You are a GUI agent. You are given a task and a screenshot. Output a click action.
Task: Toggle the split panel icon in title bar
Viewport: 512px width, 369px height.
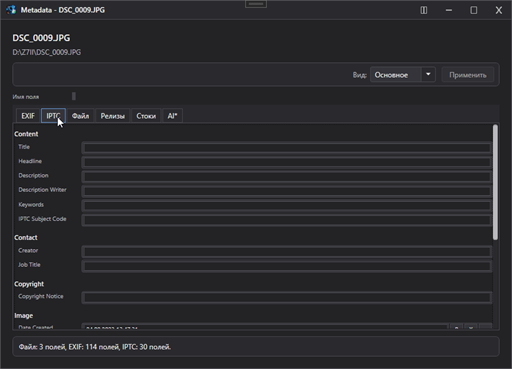(x=424, y=10)
